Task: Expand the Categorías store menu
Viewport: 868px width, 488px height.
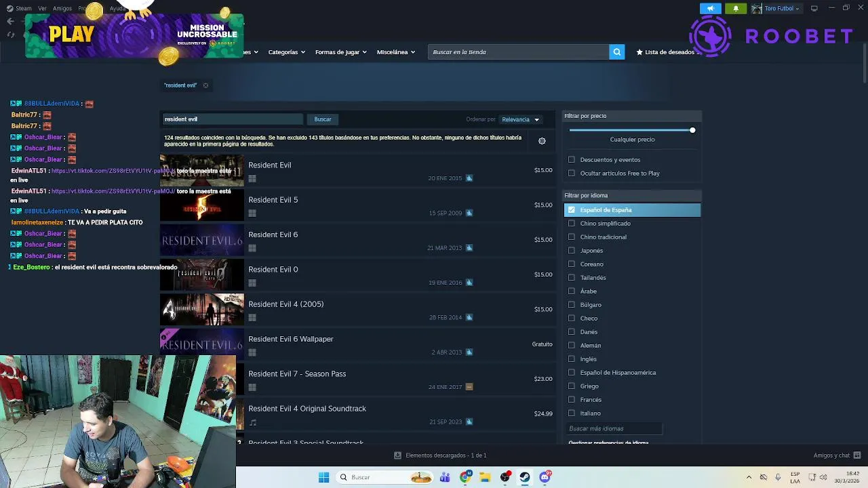Action: tap(286, 52)
